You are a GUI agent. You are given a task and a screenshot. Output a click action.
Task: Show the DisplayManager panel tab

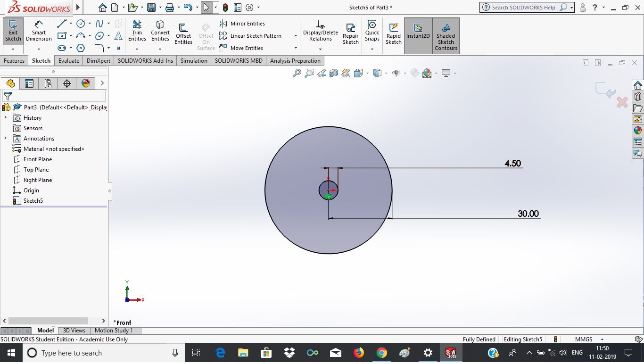tap(86, 83)
